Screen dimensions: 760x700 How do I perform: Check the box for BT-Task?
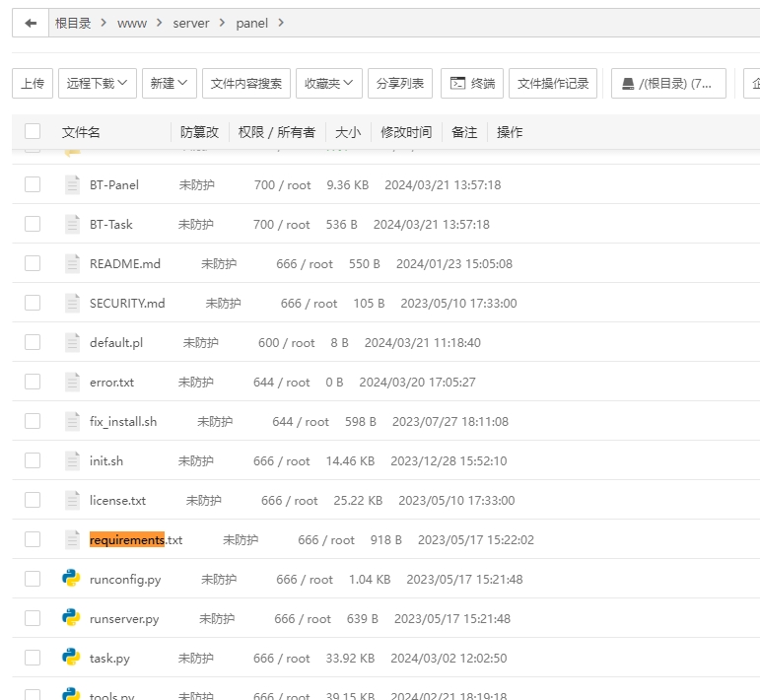click(x=33, y=224)
